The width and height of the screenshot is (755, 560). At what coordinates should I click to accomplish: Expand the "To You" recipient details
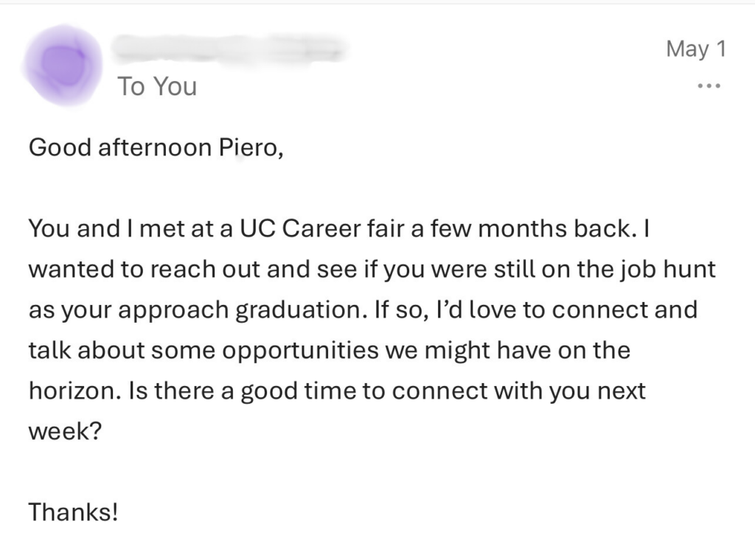pyautogui.click(x=157, y=86)
